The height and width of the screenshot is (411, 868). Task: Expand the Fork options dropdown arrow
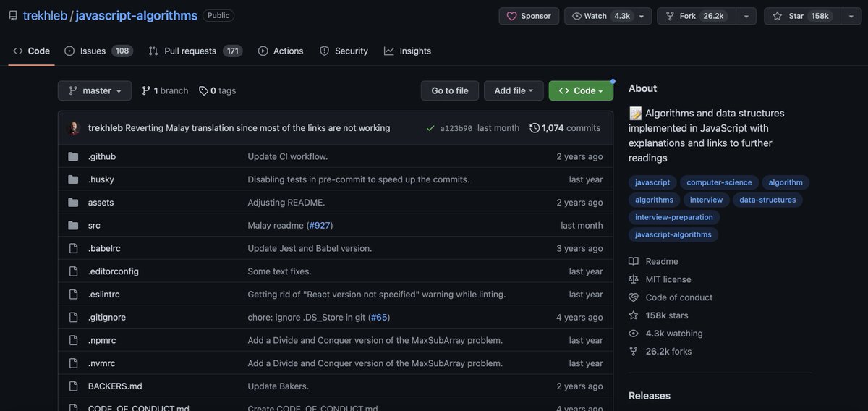(746, 16)
